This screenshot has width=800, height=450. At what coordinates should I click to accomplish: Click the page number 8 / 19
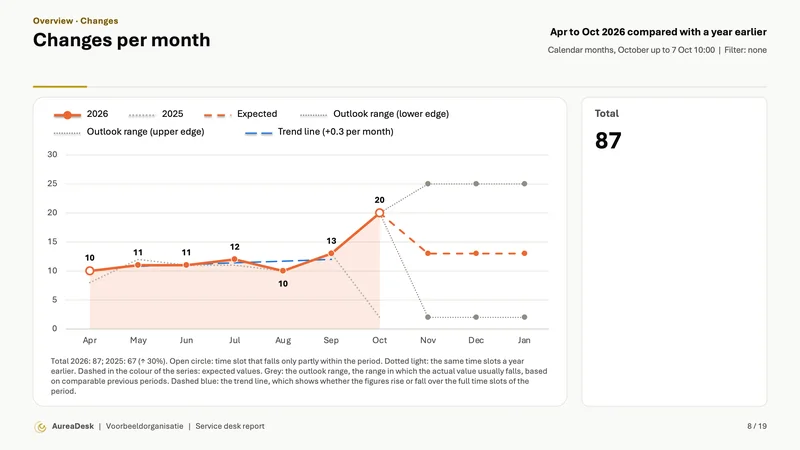click(x=757, y=427)
